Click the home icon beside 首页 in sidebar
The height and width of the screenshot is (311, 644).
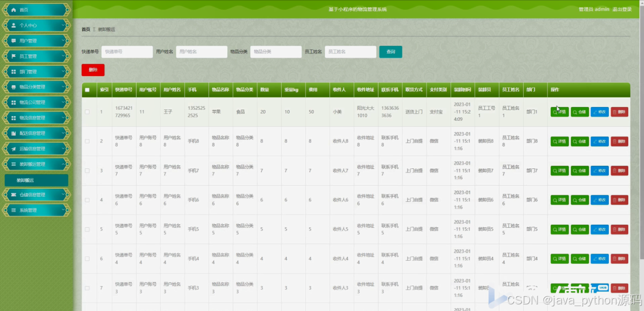coord(13,10)
